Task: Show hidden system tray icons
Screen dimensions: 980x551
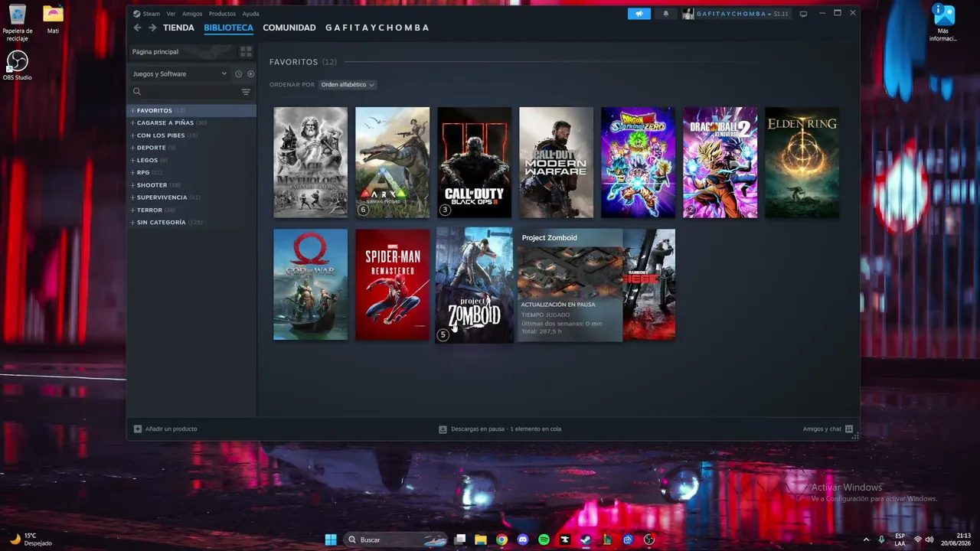Action: tap(867, 540)
